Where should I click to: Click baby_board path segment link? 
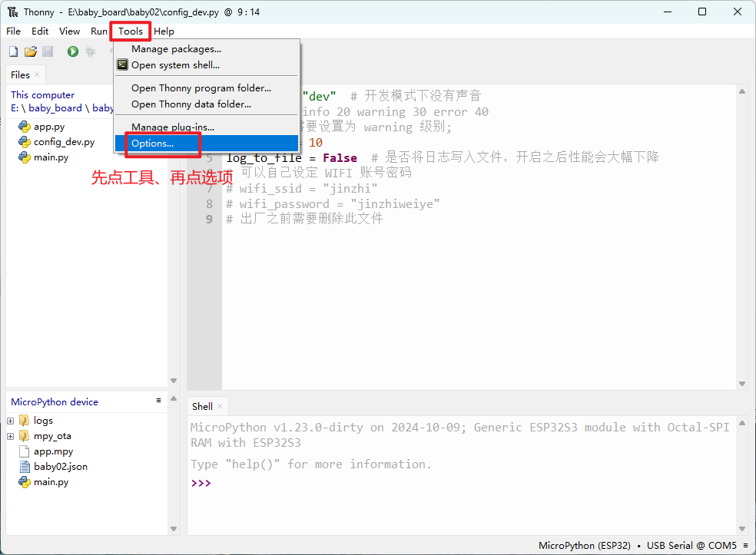[x=55, y=108]
